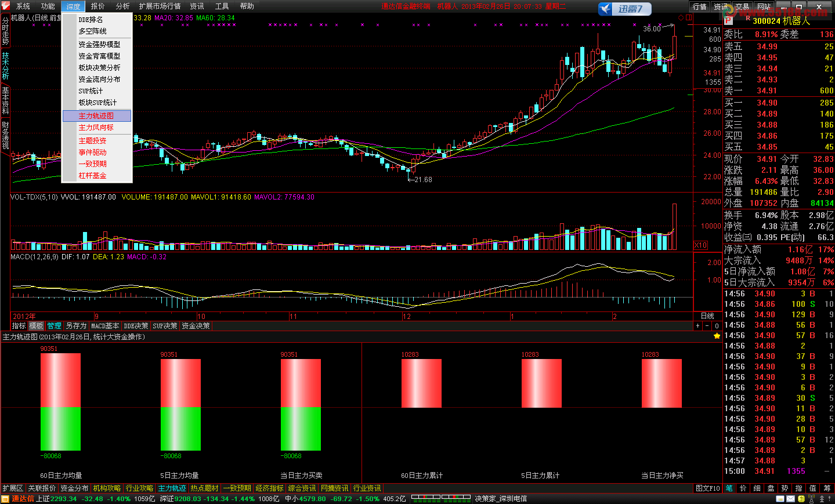Select 杠杆基金 menu entry

[97, 176]
